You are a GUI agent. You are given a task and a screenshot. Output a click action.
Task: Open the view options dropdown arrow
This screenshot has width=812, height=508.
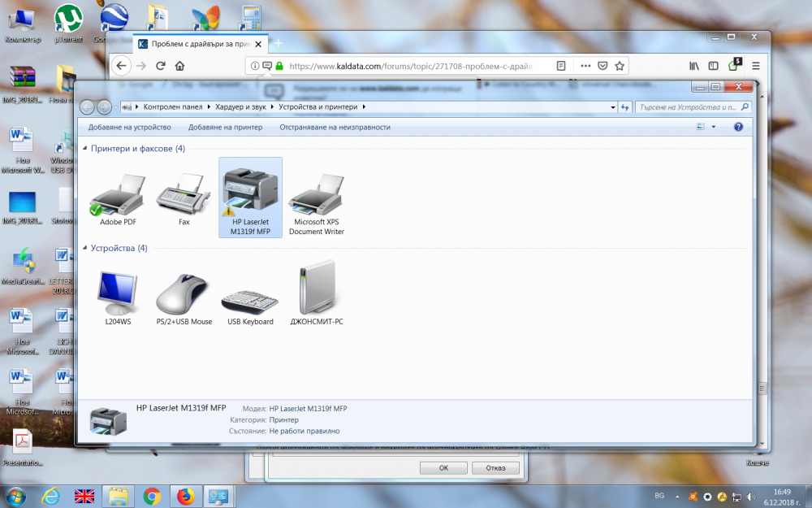[714, 127]
